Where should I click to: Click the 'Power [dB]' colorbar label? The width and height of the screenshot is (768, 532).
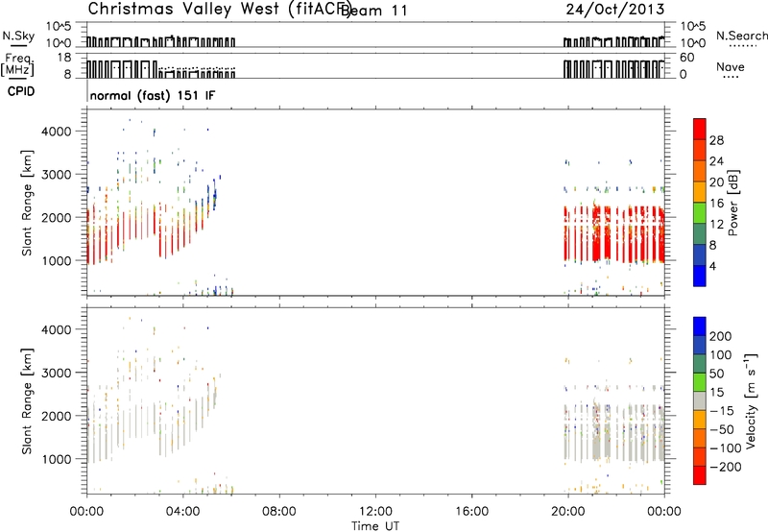pyautogui.click(x=733, y=203)
